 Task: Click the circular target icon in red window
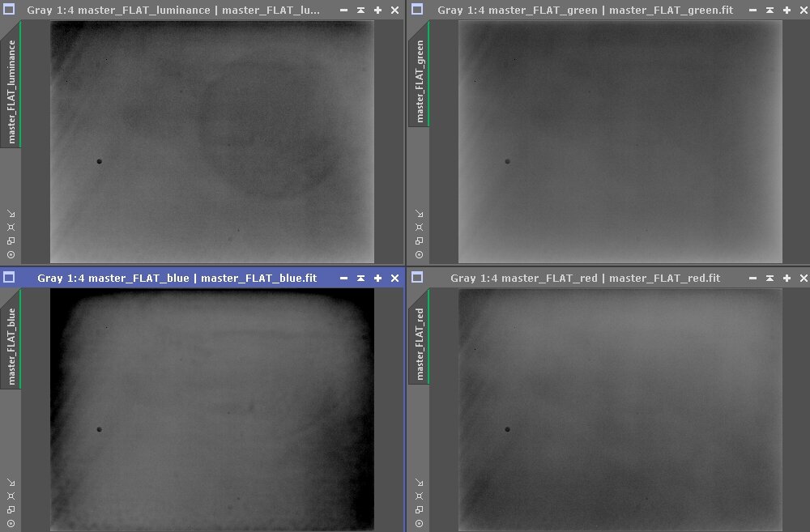point(419,522)
